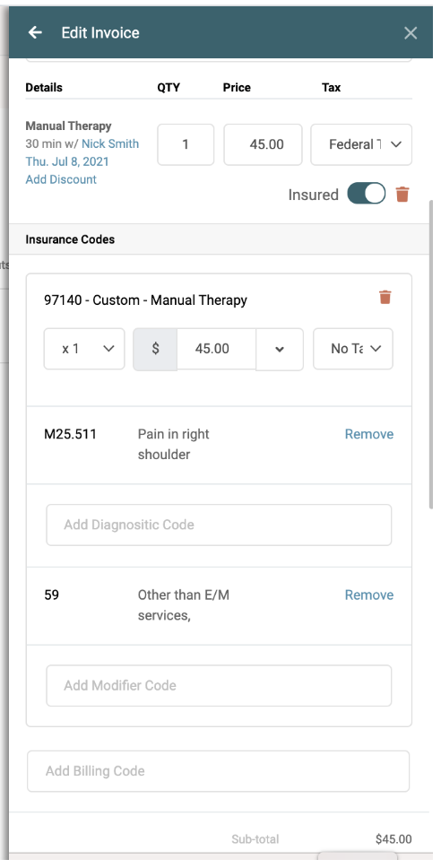The image size is (441, 868).
Task: Go back using the header arrow
Action: coord(35,32)
